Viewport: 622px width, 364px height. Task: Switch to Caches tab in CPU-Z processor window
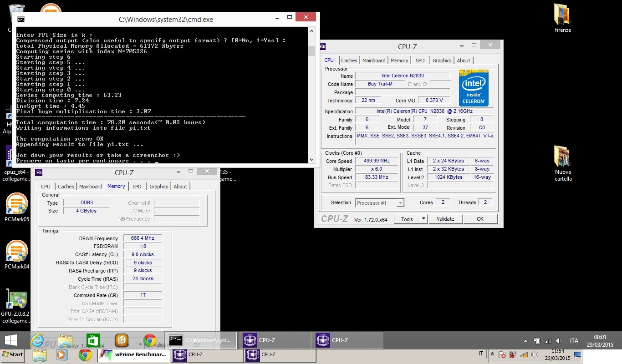(x=349, y=61)
